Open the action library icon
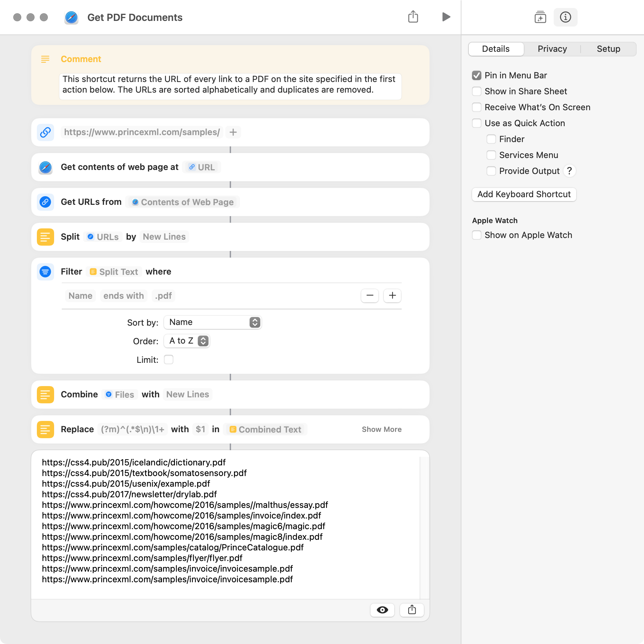 540,17
